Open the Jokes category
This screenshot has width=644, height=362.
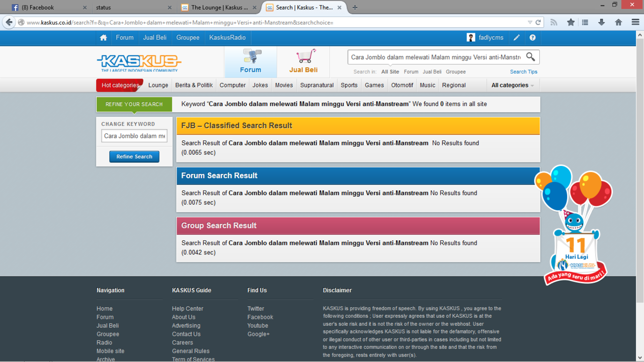[260, 85]
